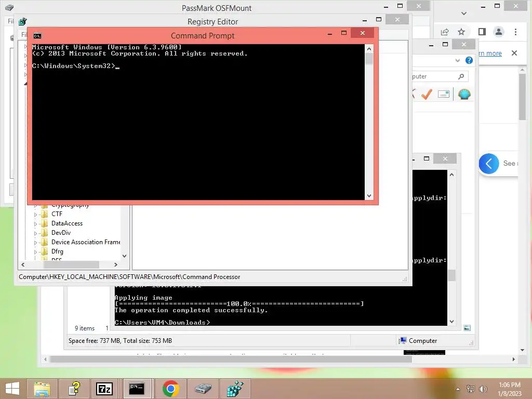This screenshot has height=399, width=532.
Task: Click the volume speaker tray icon
Action: coord(483,389)
